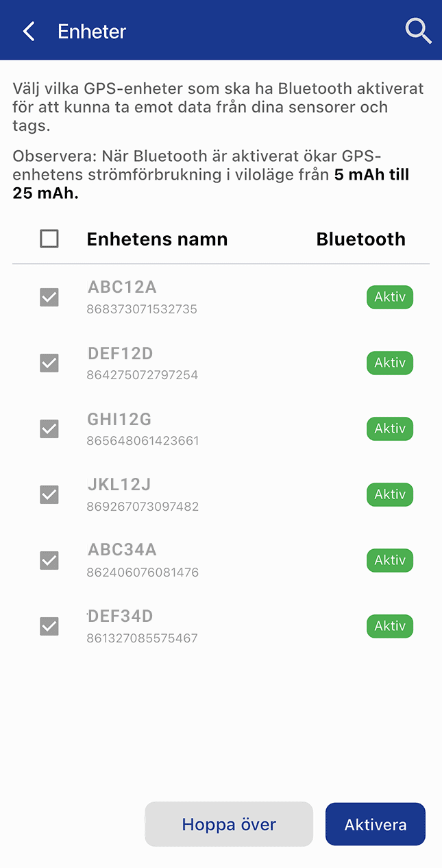The width and height of the screenshot is (442, 868).
Task: Open search with magnifier icon
Action: pyautogui.click(x=417, y=32)
